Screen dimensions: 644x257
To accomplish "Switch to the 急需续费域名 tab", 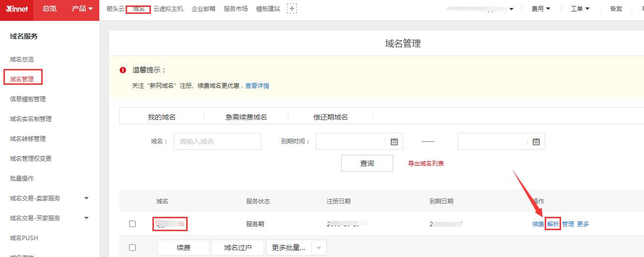I will tap(246, 117).
